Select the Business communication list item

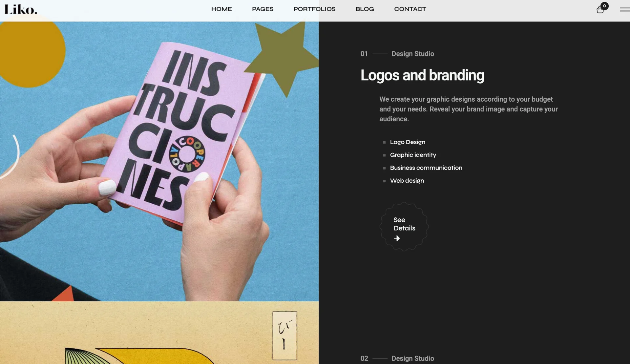click(x=426, y=168)
